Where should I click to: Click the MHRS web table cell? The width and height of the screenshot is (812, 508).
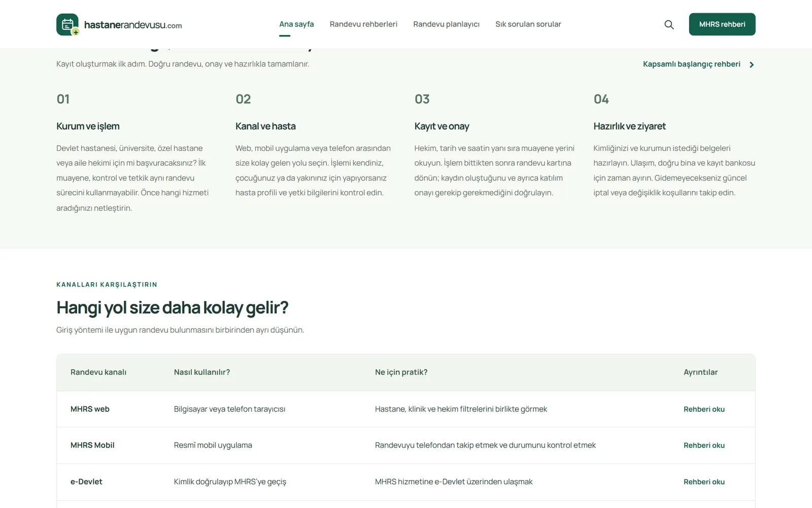(90, 409)
